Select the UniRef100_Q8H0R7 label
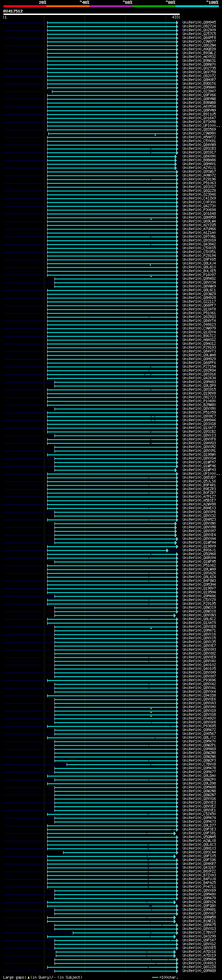 (199, 80)
